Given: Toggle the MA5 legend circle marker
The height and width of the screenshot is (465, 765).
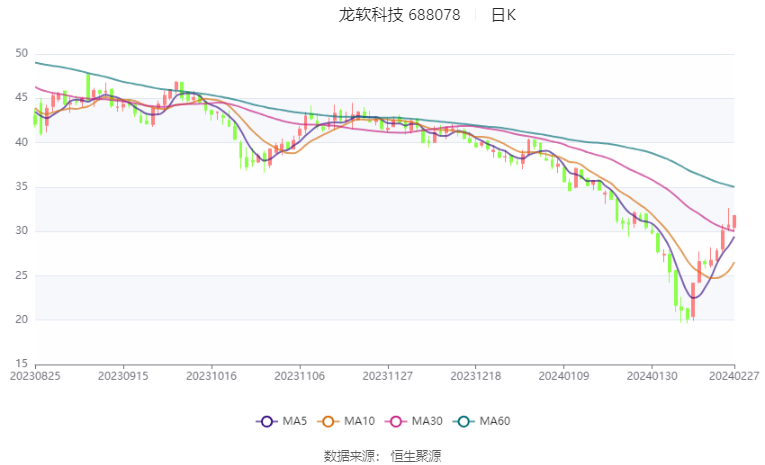Looking at the screenshot, I should coord(266,422).
